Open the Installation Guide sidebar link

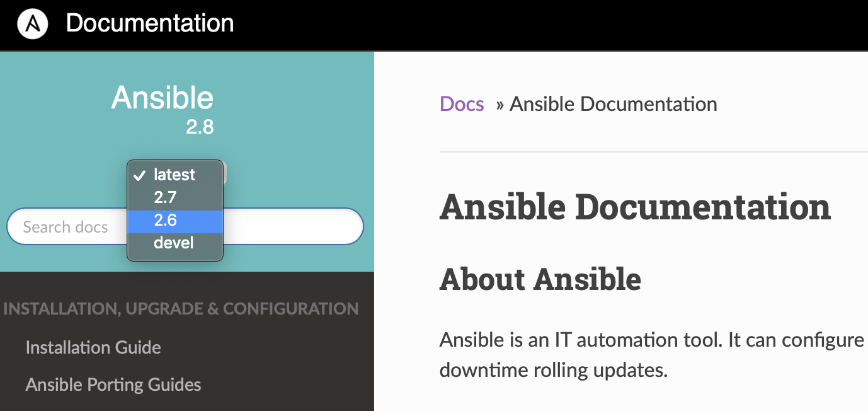pyautogui.click(x=93, y=347)
